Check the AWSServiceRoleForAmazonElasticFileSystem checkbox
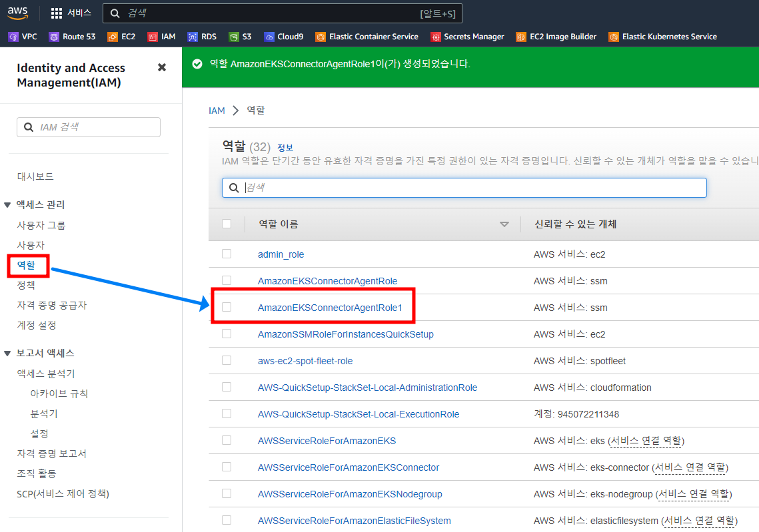759x532 pixels. (x=227, y=520)
